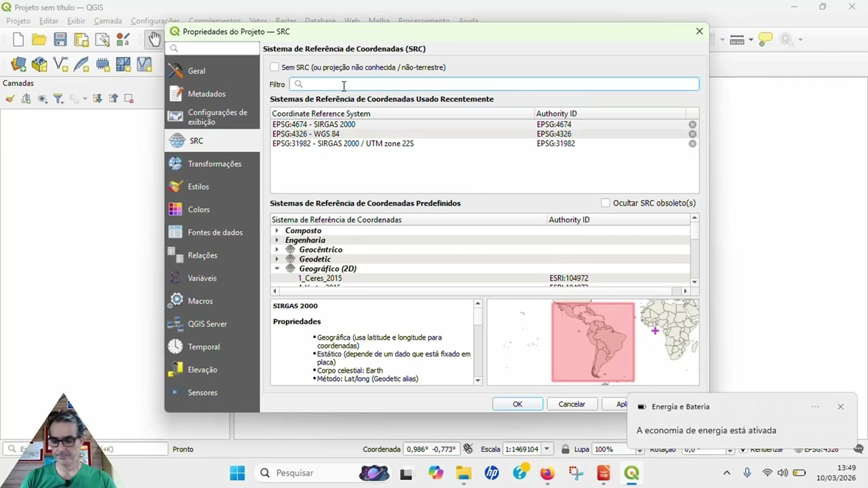Click the filter legend funnel icon in Camadas
Image resolution: width=868 pixels, height=488 pixels.
pyautogui.click(x=58, y=98)
